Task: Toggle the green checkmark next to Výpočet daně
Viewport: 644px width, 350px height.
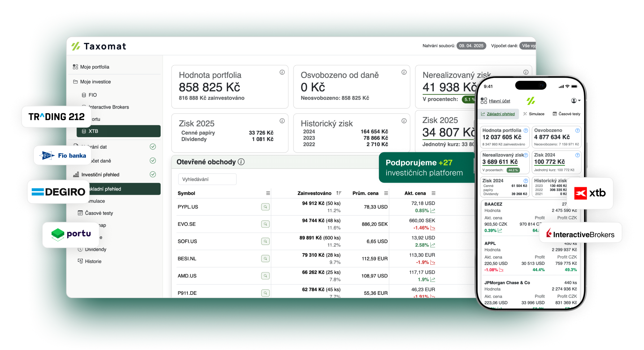Action: coord(153,161)
